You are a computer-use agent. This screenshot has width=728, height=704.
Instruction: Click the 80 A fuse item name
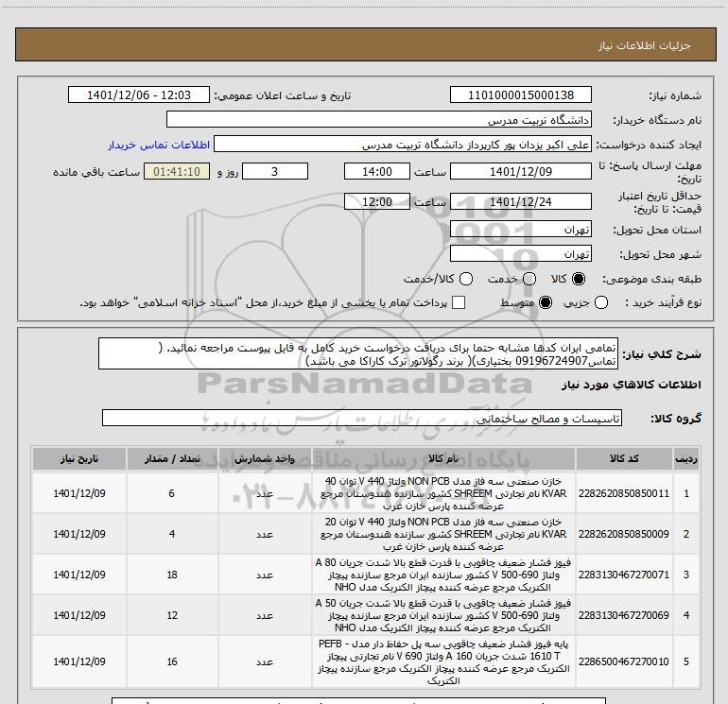pyautogui.click(x=443, y=575)
